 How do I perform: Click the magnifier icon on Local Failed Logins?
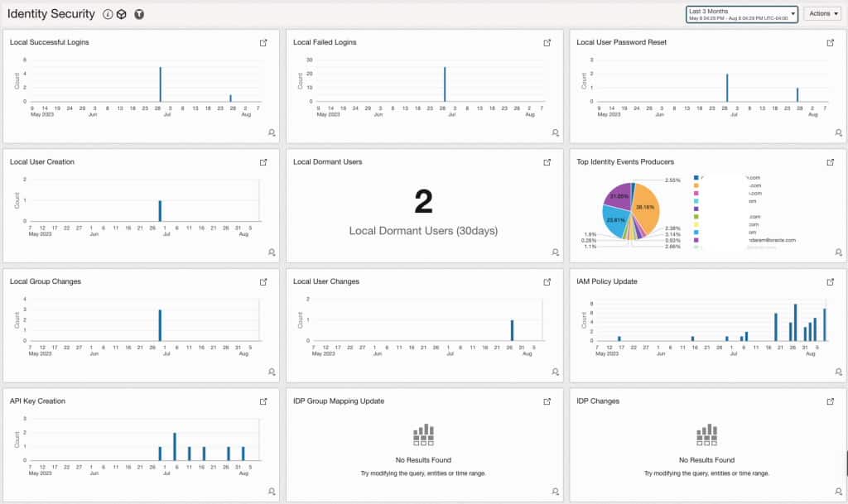[556, 132]
